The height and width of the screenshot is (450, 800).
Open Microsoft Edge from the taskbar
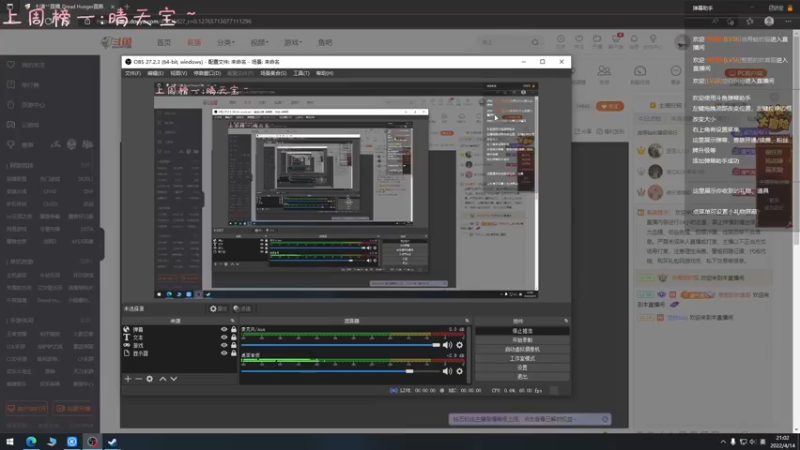click(31, 441)
